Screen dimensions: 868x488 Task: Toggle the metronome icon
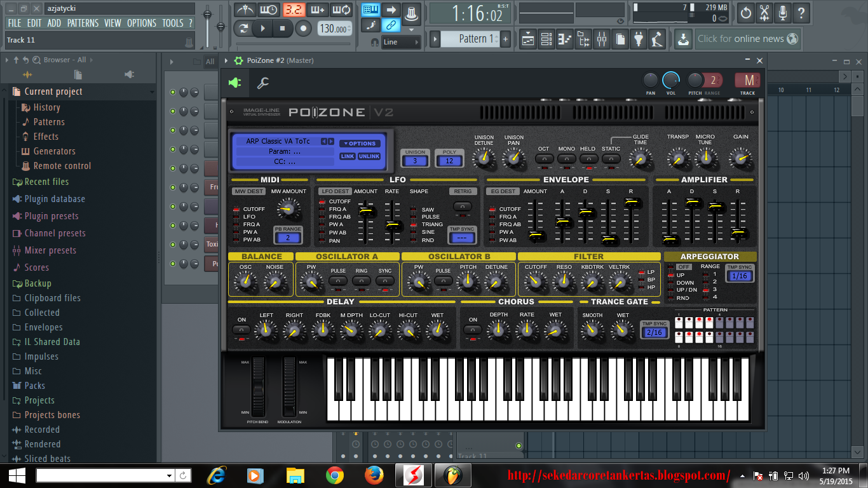point(245,10)
